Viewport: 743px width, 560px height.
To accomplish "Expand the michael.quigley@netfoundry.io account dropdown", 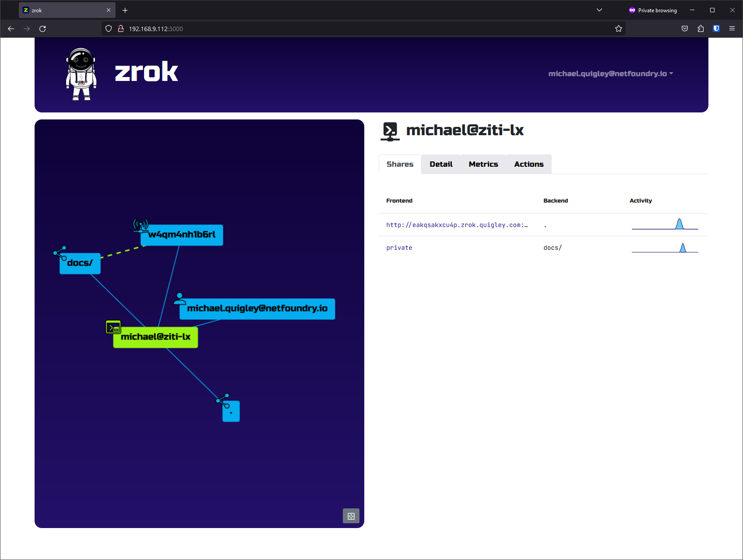I will tap(611, 73).
